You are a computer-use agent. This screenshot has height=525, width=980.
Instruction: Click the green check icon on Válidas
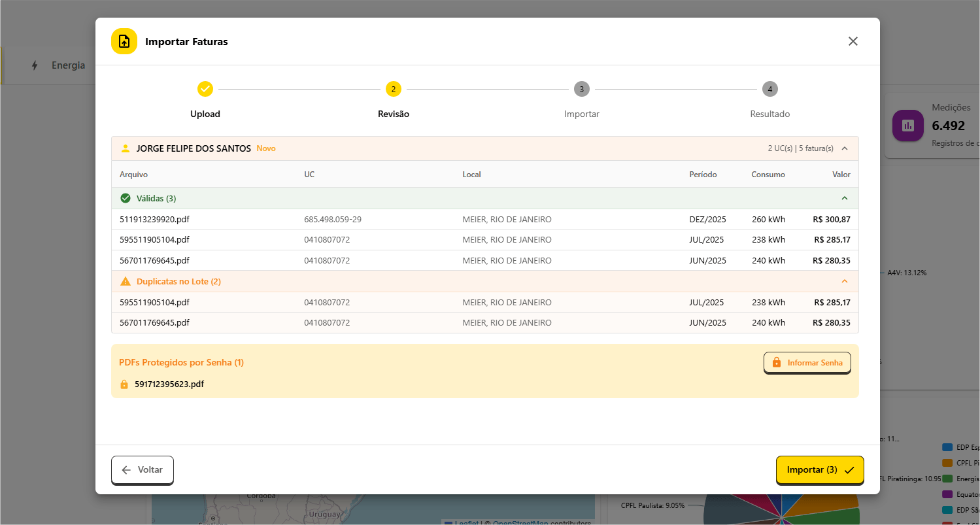click(126, 198)
